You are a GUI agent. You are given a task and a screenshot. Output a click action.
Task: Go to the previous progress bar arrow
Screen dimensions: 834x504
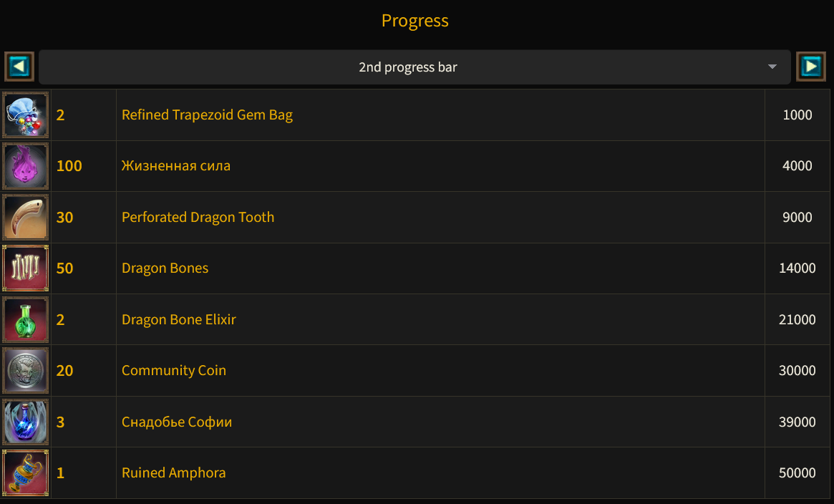pos(19,67)
